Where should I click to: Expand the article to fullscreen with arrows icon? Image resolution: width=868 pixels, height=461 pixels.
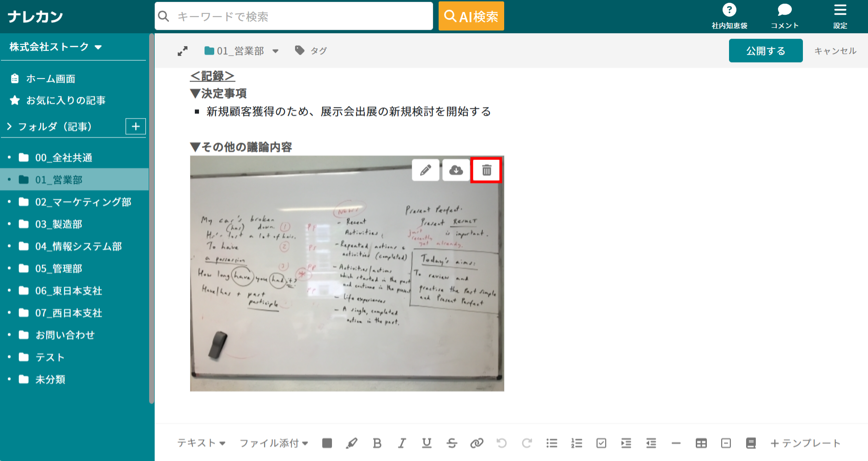click(x=183, y=50)
